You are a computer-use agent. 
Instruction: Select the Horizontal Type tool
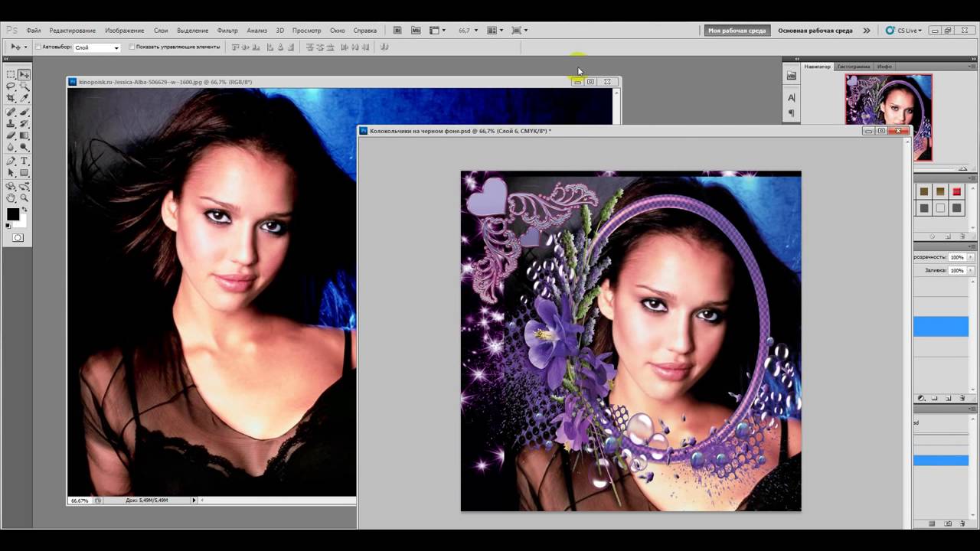tap(24, 161)
